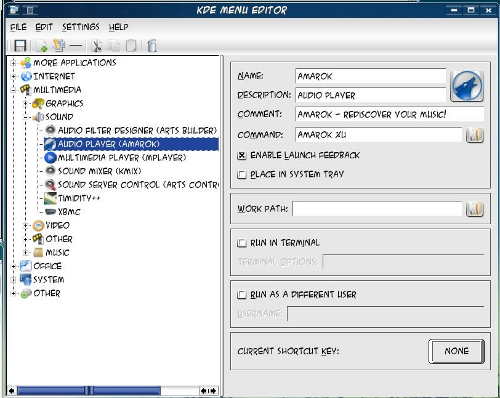Click into the Work Path input field

pos(377,209)
